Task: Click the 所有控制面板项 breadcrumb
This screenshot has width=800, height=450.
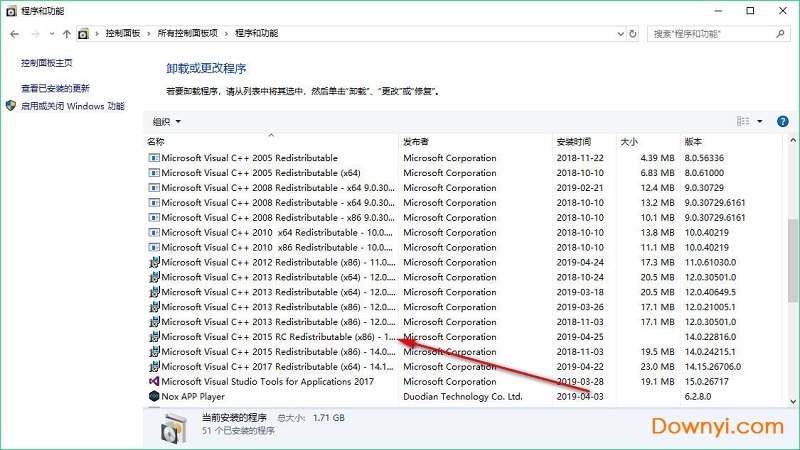Action: 189,33
